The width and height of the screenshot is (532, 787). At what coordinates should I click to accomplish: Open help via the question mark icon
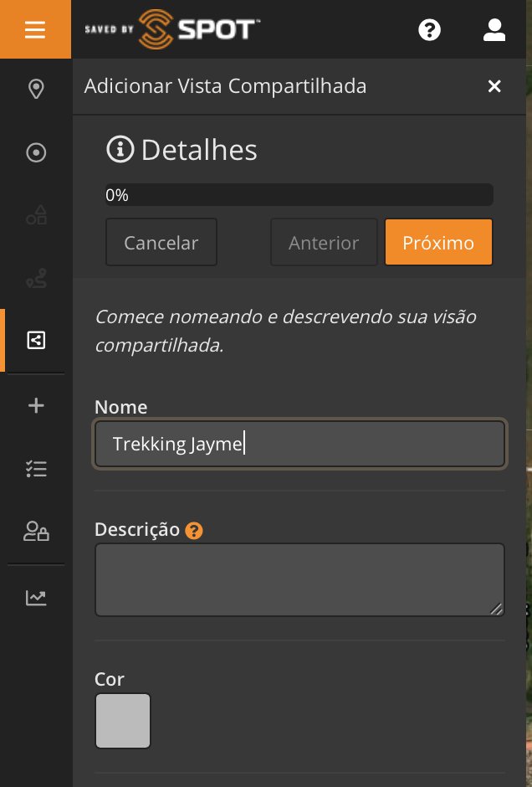429,31
